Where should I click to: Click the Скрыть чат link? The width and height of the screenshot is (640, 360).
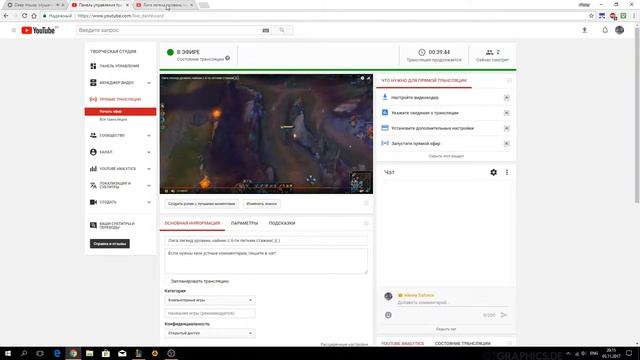tap(446, 329)
